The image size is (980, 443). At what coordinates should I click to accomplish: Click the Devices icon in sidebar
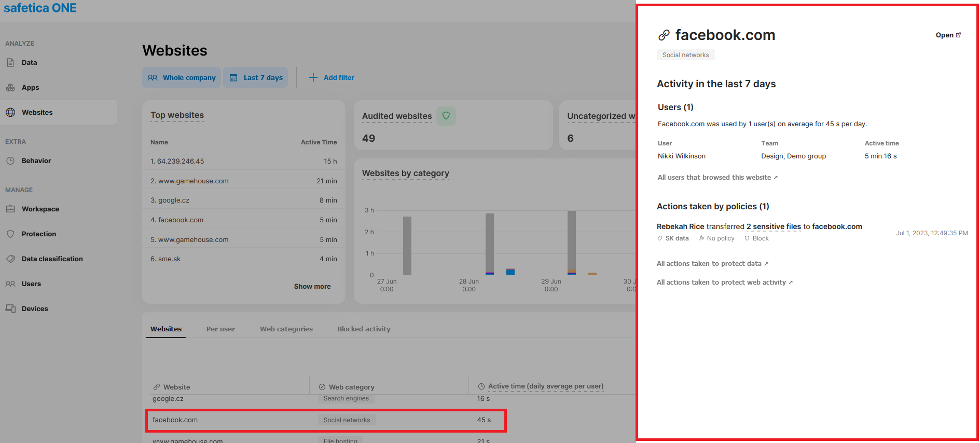[x=10, y=308]
